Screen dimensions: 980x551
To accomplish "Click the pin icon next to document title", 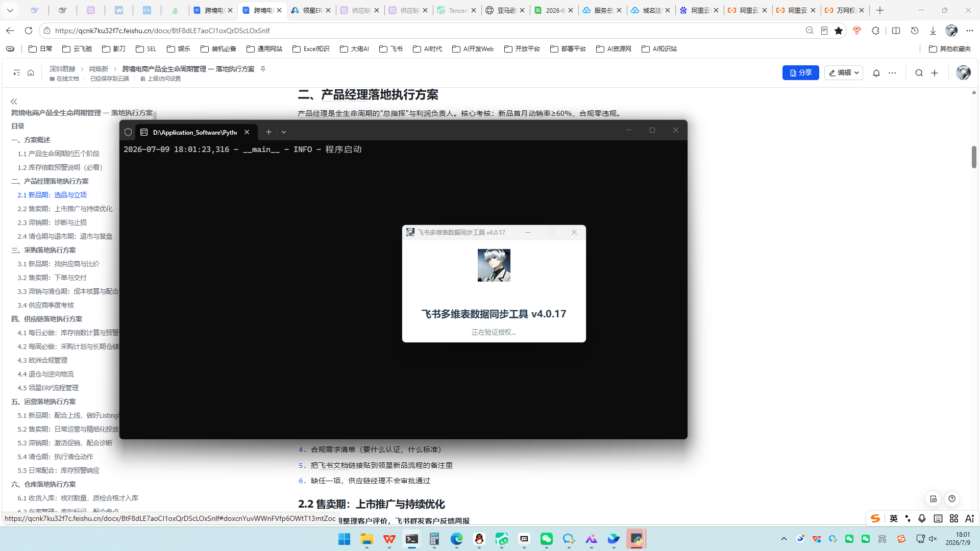I will coord(263,69).
